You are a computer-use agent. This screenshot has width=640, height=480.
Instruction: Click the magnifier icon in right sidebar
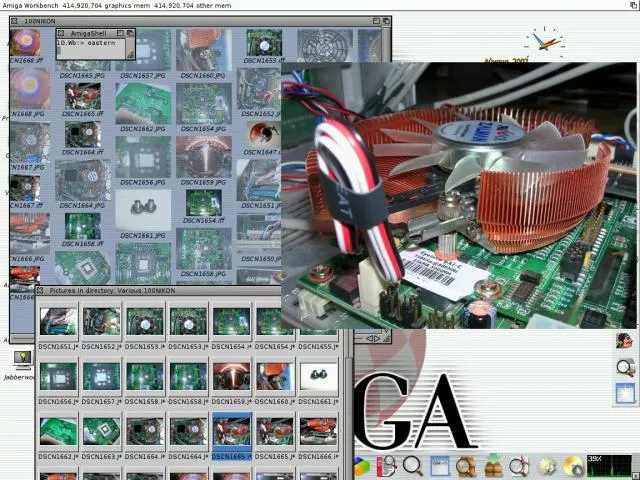tap(626, 367)
